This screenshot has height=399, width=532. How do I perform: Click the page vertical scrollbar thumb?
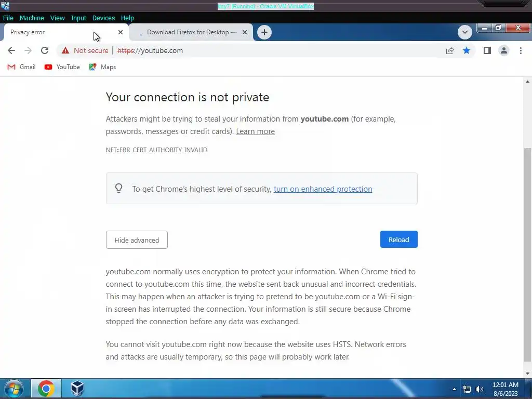click(x=527, y=255)
